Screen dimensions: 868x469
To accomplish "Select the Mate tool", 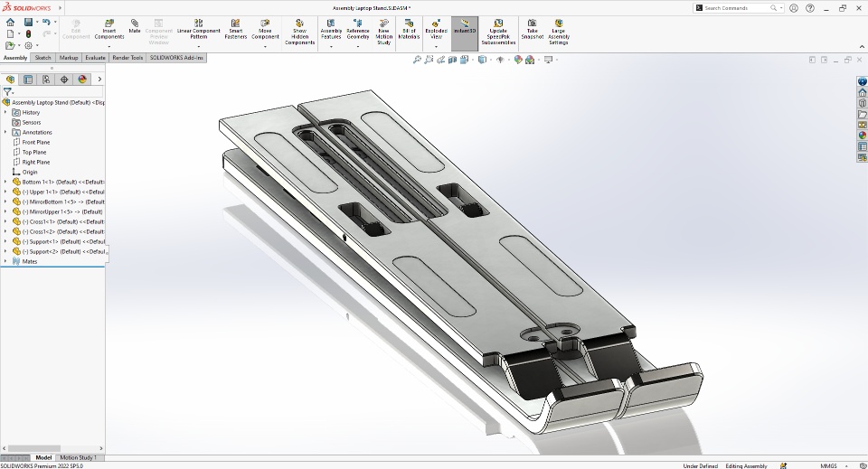I will (x=135, y=26).
